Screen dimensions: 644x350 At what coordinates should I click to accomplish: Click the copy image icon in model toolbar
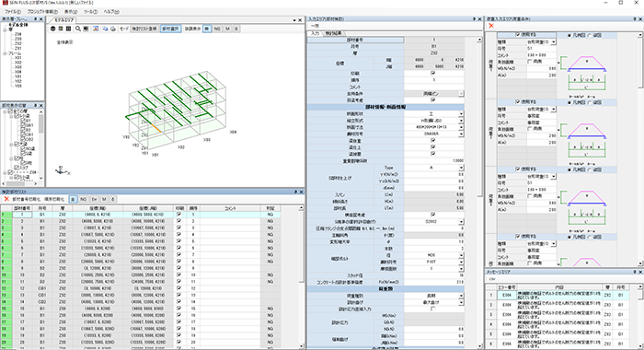(x=105, y=29)
